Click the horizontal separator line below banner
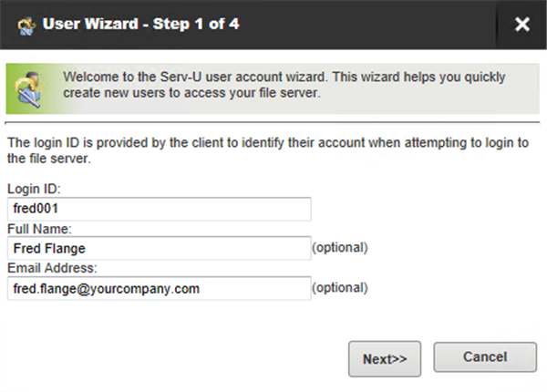 [x=273, y=122]
